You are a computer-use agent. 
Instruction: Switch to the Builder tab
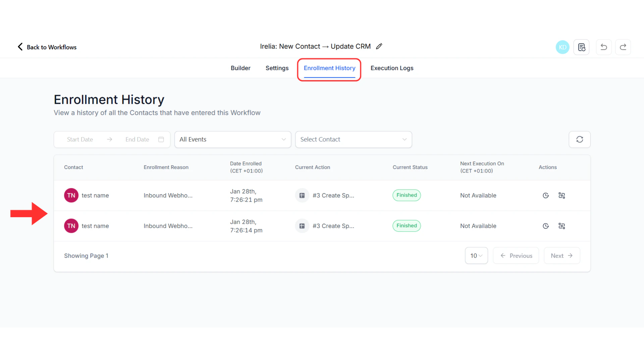240,68
